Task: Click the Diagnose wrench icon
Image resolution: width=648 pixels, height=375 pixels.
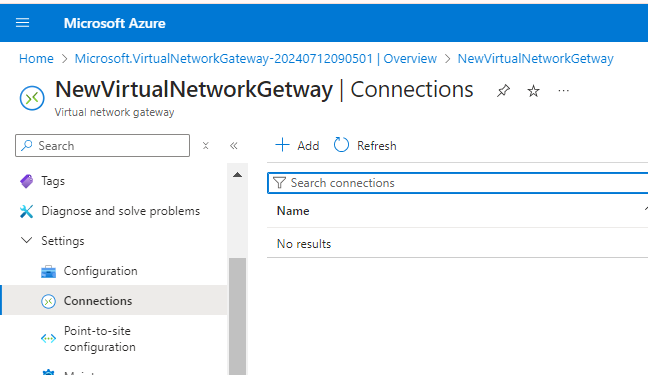Action: pos(26,211)
